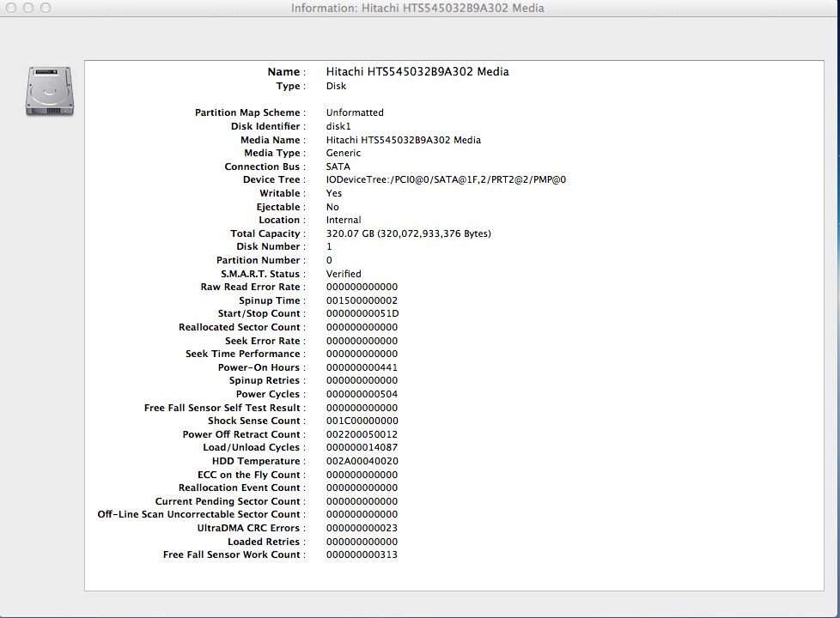
Task: Click the Disk Number value '1'
Action: click(x=329, y=247)
